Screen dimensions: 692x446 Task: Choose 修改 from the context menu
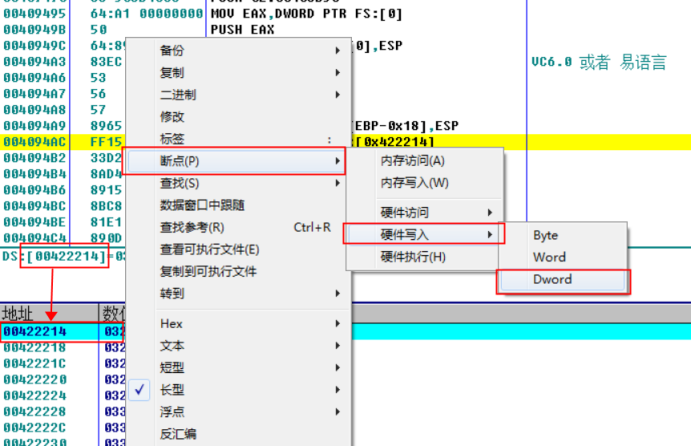click(238, 116)
